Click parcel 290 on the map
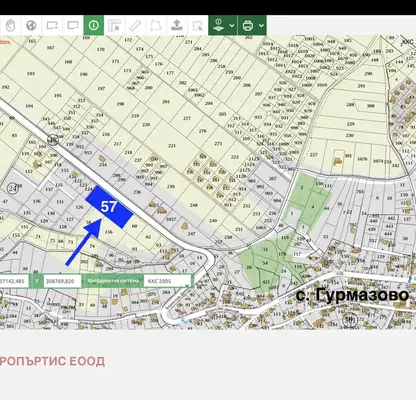 click(x=368, y=74)
